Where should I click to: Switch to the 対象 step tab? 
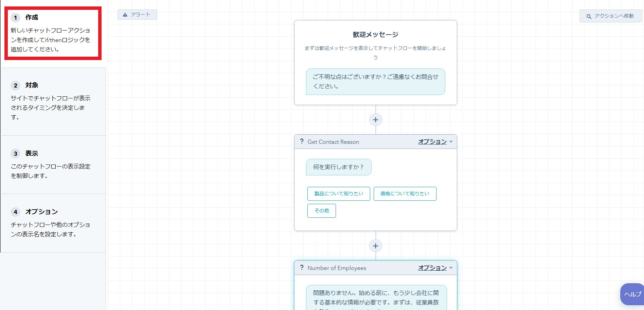point(53,101)
